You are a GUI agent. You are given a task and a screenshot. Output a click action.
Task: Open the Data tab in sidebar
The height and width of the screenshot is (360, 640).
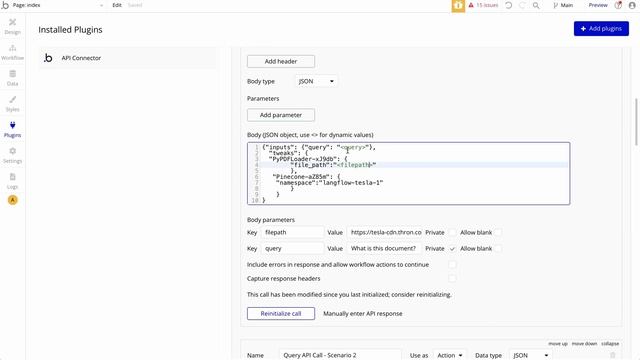pos(12,78)
